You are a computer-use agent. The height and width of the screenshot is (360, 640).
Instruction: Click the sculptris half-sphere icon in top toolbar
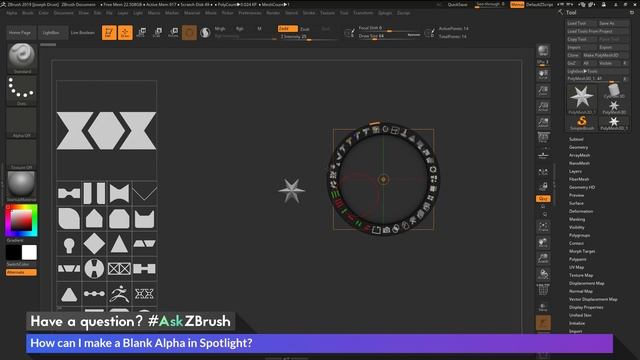[x=205, y=33]
